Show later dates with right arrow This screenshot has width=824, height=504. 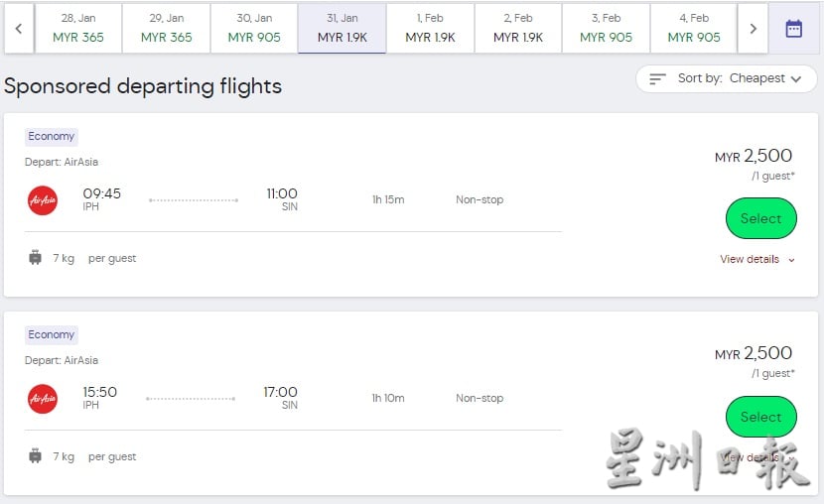(754, 29)
